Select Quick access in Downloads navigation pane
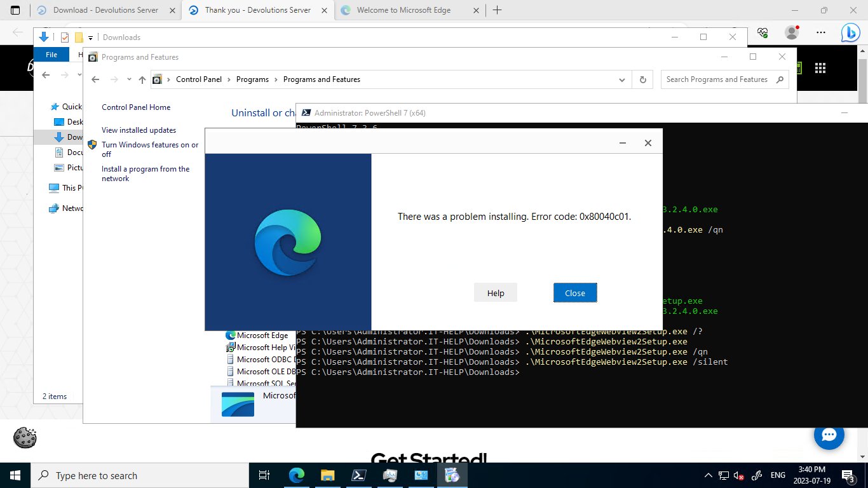868x488 pixels. point(67,107)
